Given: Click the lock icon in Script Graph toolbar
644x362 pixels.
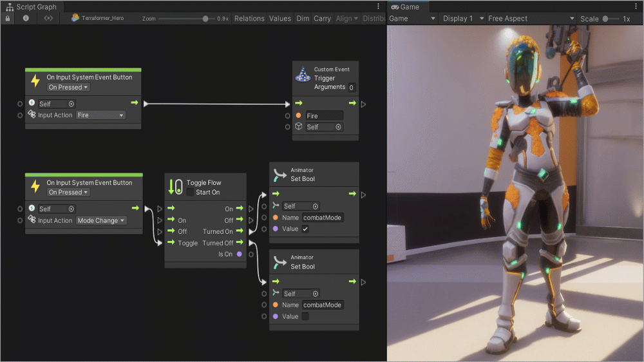Looking at the screenshot, I should (8, 19).
